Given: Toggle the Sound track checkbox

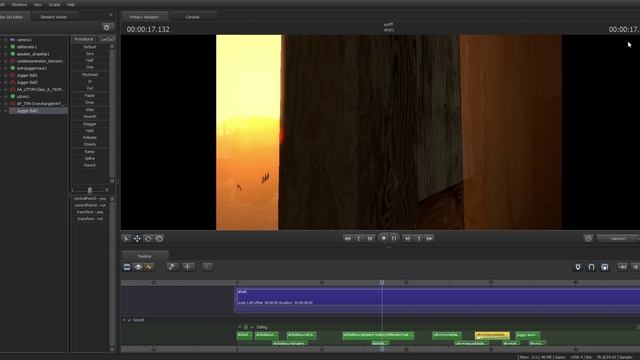Looking at the screenshot, I should (x=130, y=320).
